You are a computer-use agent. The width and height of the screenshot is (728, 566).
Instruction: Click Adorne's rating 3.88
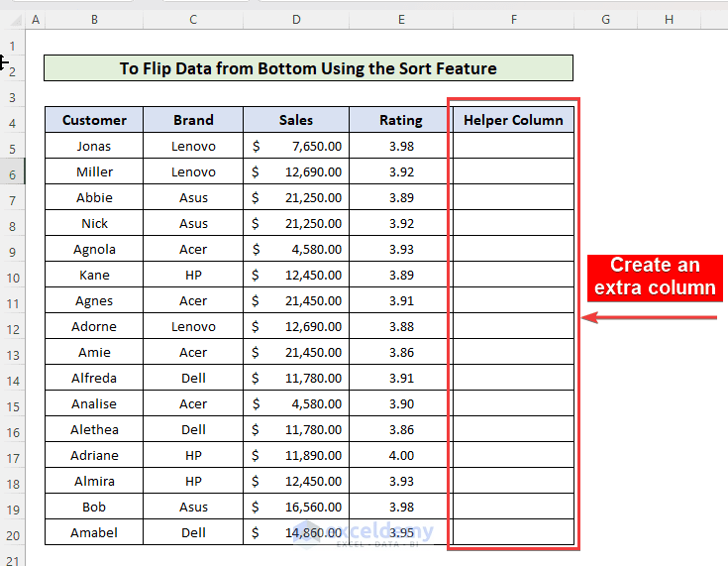tap(401, 326)
